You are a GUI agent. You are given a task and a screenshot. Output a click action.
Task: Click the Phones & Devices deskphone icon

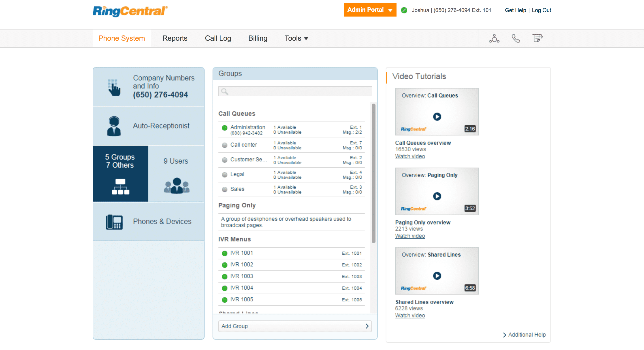[x=114, y=222]
